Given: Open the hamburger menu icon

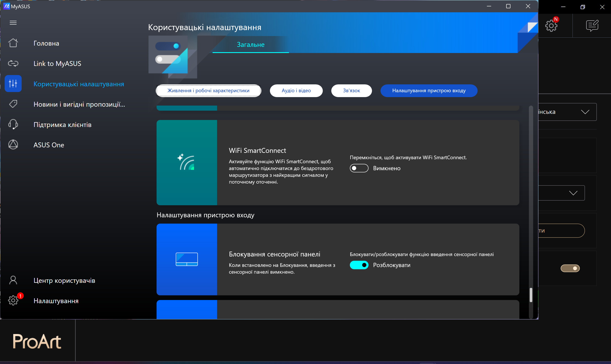Looking at the screenshot, I should (x=13, y=23).
